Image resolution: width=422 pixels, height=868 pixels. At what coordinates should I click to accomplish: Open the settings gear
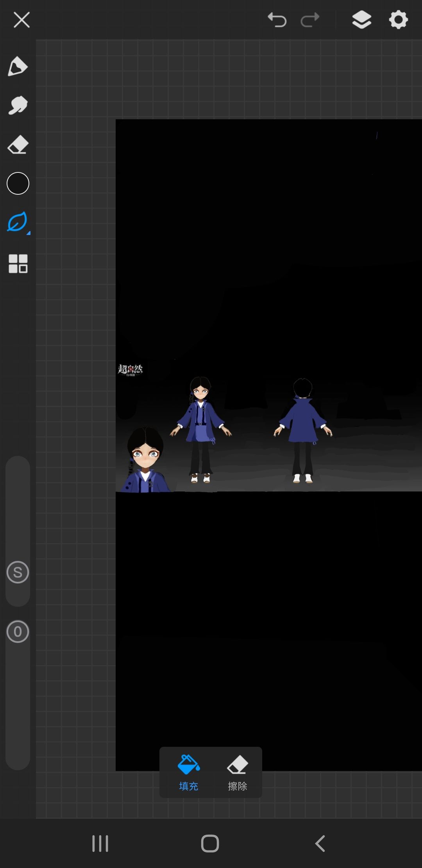(398, 20)
